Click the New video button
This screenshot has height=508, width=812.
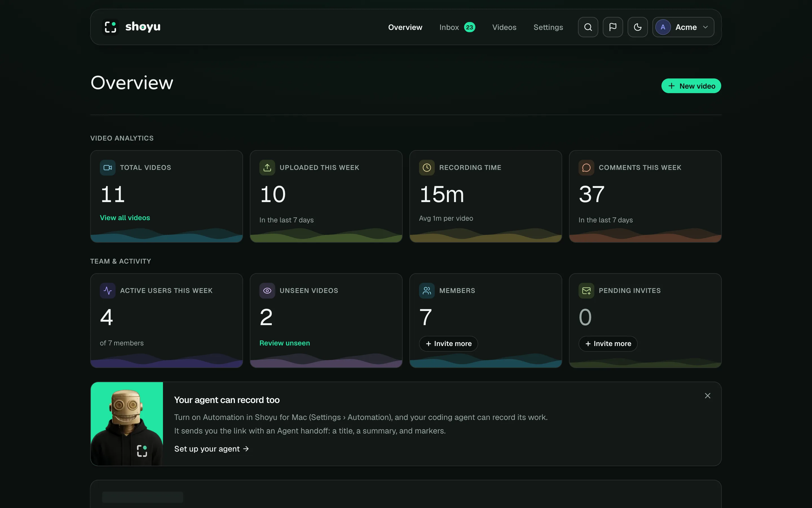point(691,86)
